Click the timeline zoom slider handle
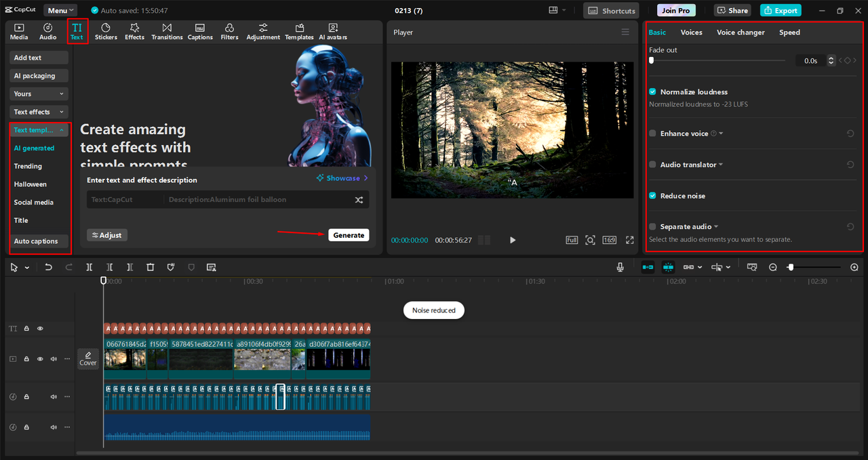Image resolution: width=868 pixels, height=460 pixels. pyautogui.click(x=791, y=268)
